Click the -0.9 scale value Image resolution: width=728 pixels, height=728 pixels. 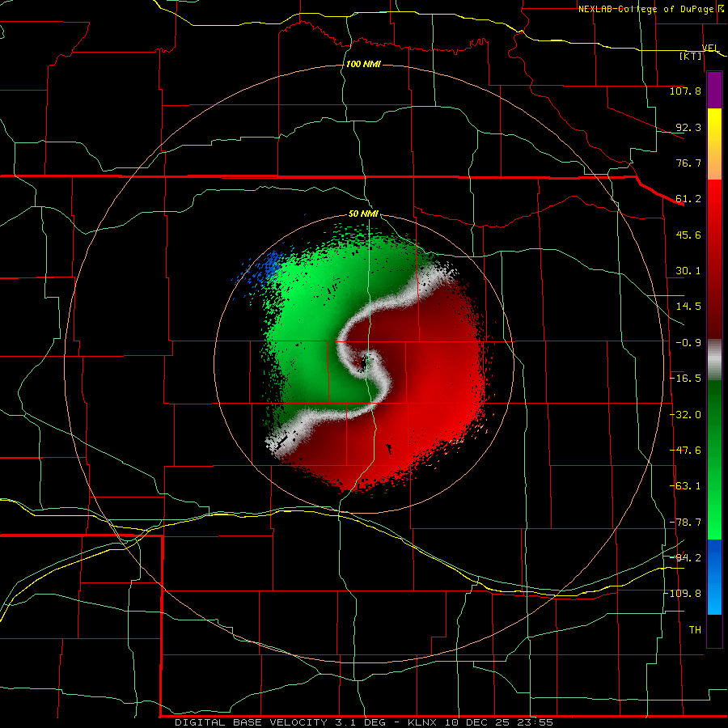point(688,343)
